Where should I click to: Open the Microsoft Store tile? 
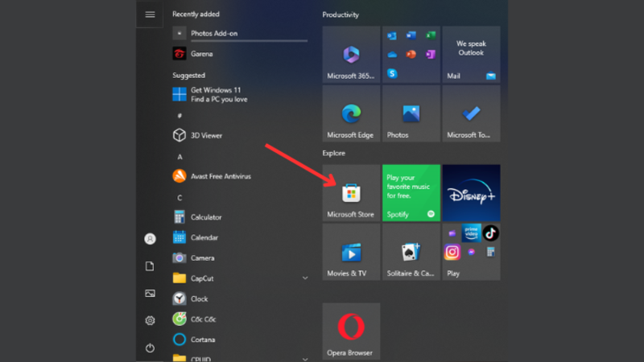[x=351, y=193]
